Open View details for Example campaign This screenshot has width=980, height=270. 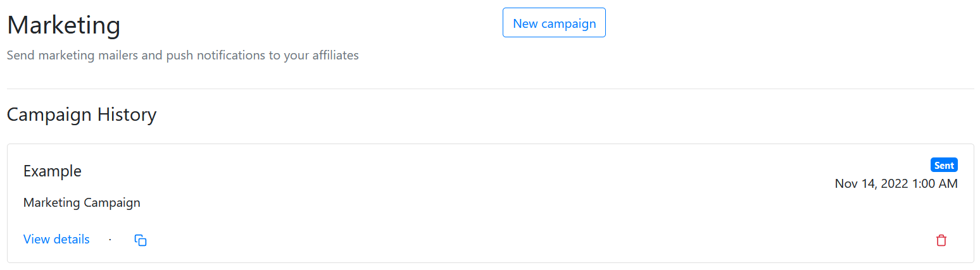56,239
